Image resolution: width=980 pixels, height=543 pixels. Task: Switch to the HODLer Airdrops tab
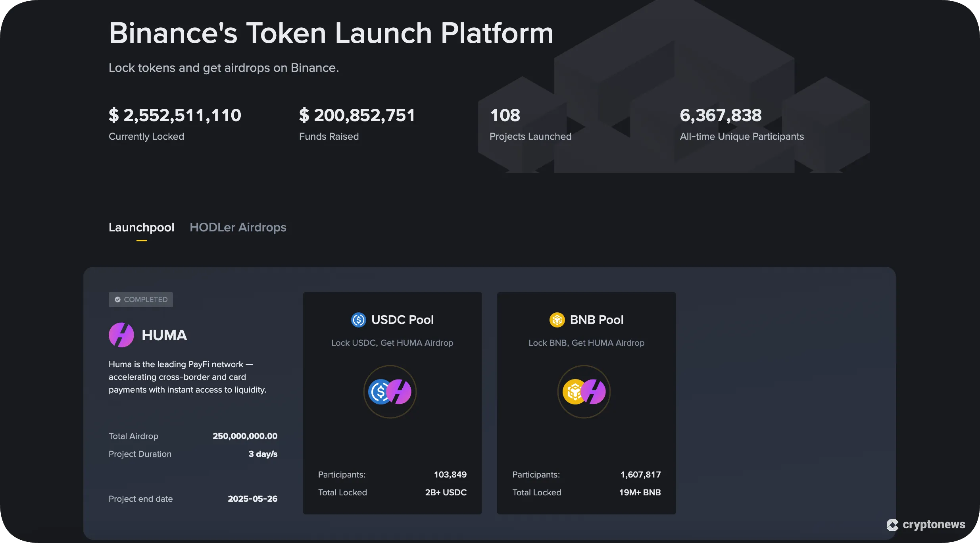point(238,227)
